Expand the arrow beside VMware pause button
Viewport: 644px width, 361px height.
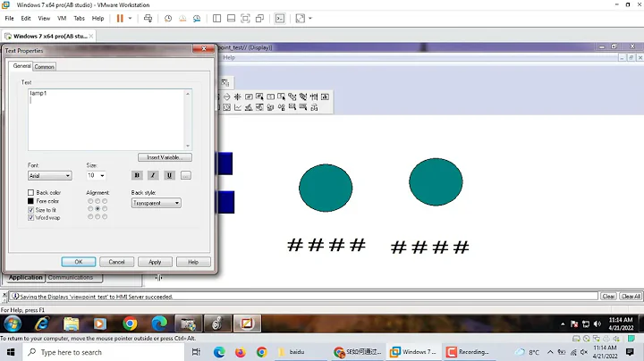click(x=130, y=19)
